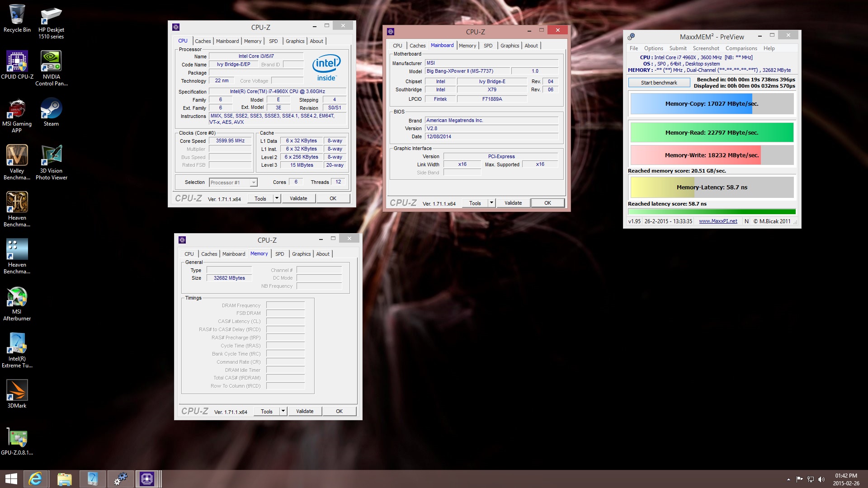Click OK in Mainboard window
This screenshot has height=488, width=868.
[547, 203]
